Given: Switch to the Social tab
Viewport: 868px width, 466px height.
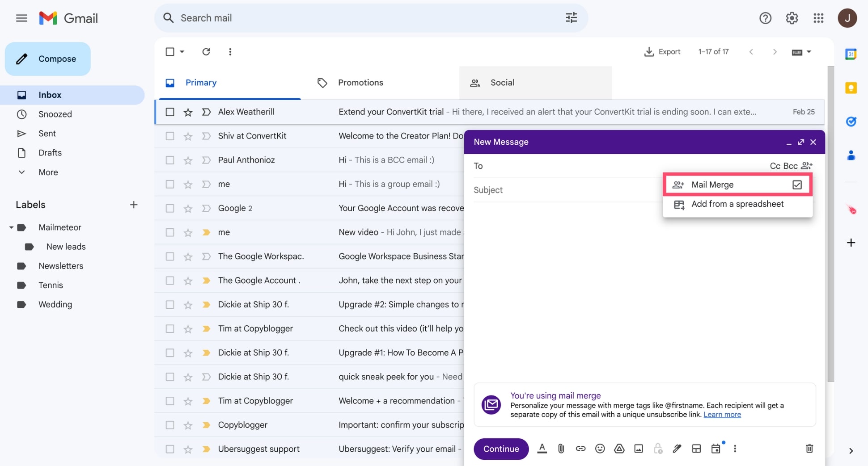Looking at the screenshot, I should tap(502, 83).
